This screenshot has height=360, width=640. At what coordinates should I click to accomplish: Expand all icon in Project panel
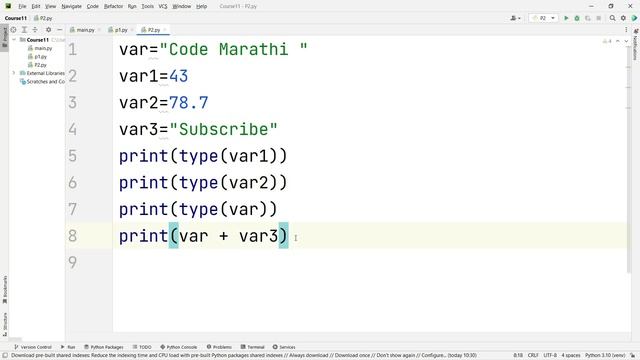[24, 30]
